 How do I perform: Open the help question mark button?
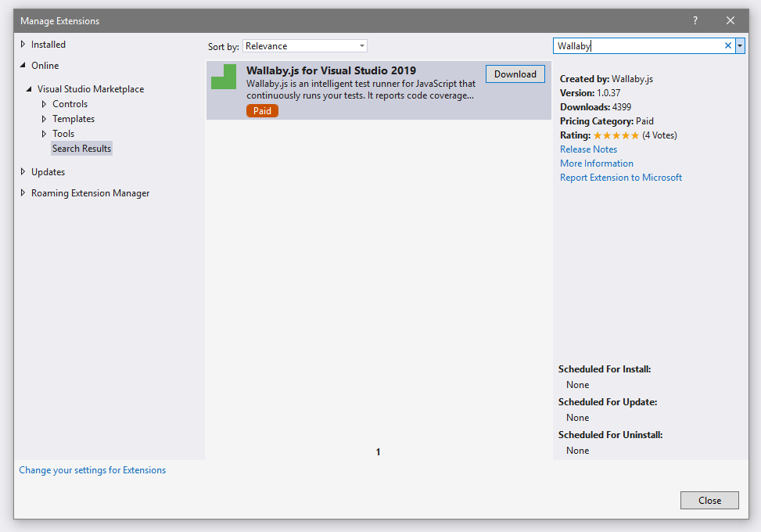pos(695,20)
